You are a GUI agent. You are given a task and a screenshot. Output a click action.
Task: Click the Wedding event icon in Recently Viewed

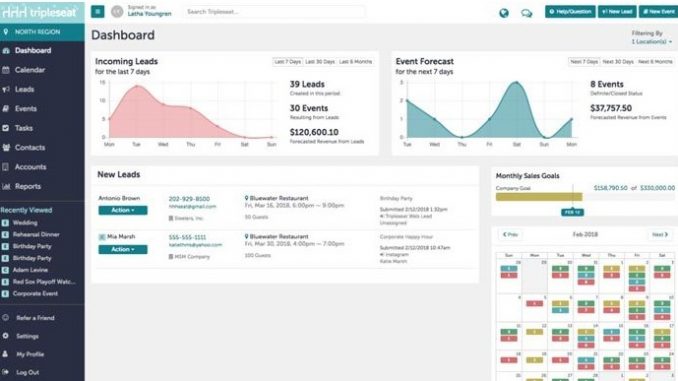pyautogui.click(x=5, y=223)
